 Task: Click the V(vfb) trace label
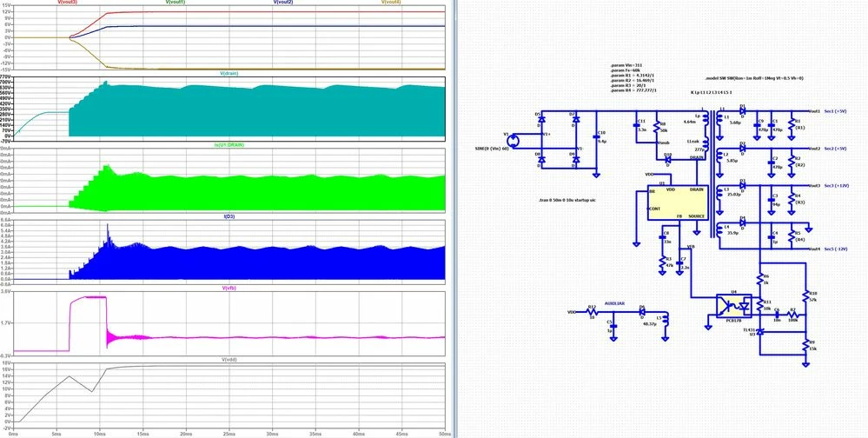click(x=229, y=288)
